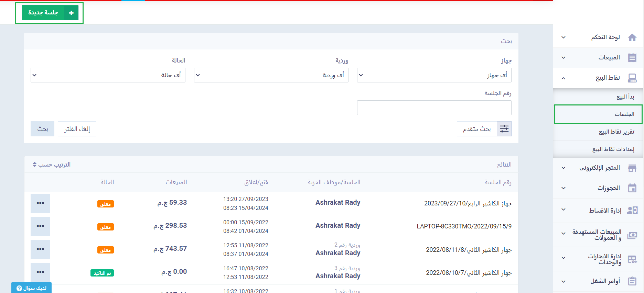Image resolution: width=644 pixels, height=293 pixels.
Task: Open the sort by (الترتيب حسب) control
Action: (x=52, y=165)
